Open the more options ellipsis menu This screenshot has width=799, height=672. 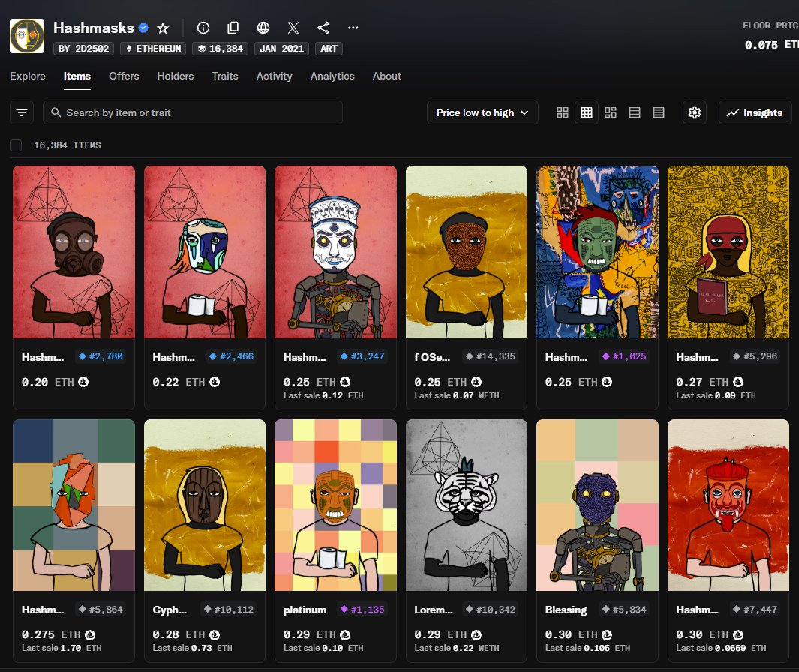(353, 28)
